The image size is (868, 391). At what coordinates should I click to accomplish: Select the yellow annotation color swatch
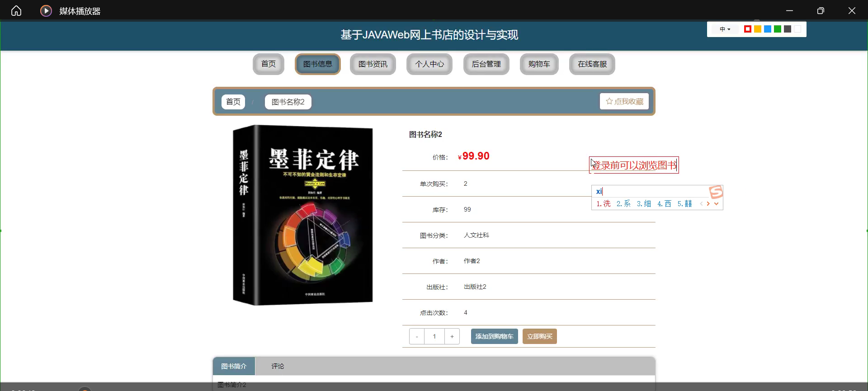[758, 29]
